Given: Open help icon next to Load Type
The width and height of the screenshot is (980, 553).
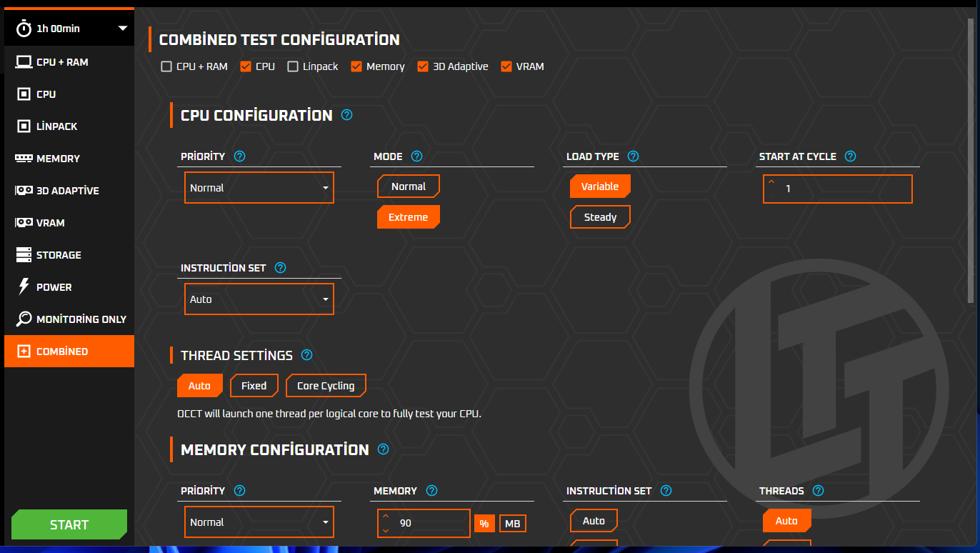Looking at the screenshot, I should [x=633, y=156].
